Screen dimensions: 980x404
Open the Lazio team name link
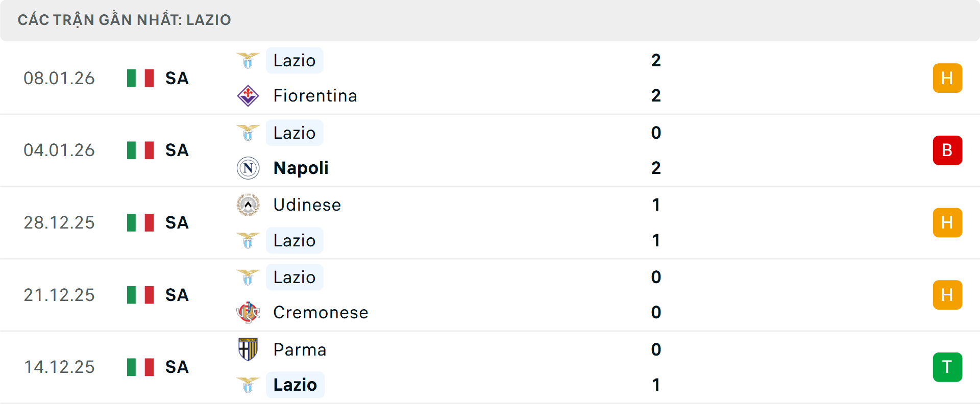(295, 60)
